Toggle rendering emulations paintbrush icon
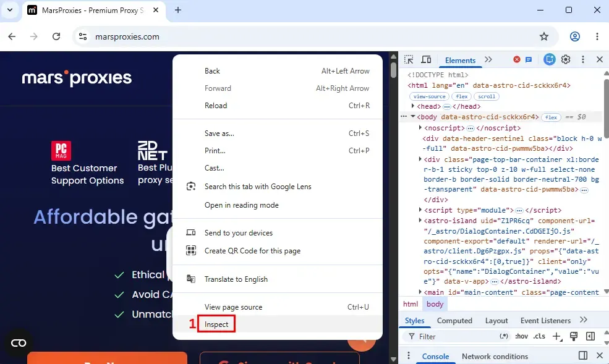Screen dimensions: 609x364 point(574,336)
